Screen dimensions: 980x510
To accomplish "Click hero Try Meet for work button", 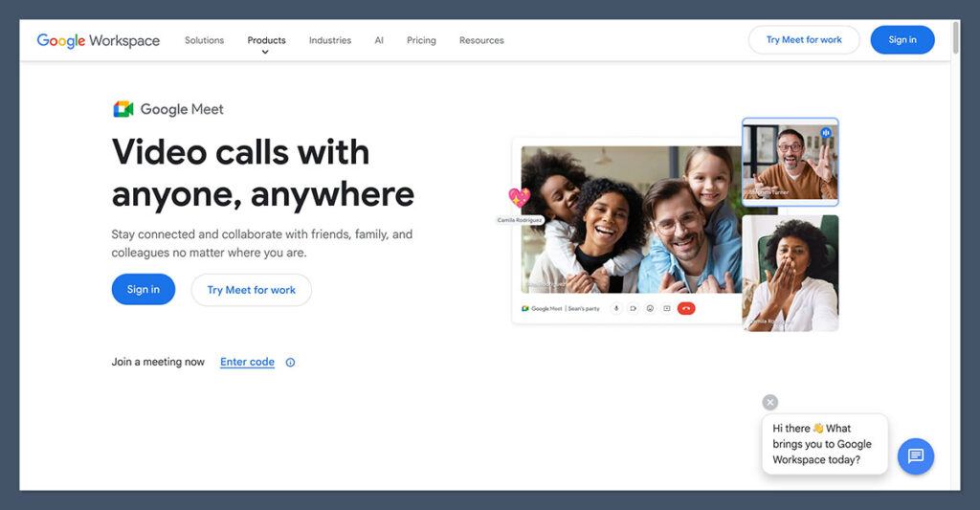I will coord(252,290).
